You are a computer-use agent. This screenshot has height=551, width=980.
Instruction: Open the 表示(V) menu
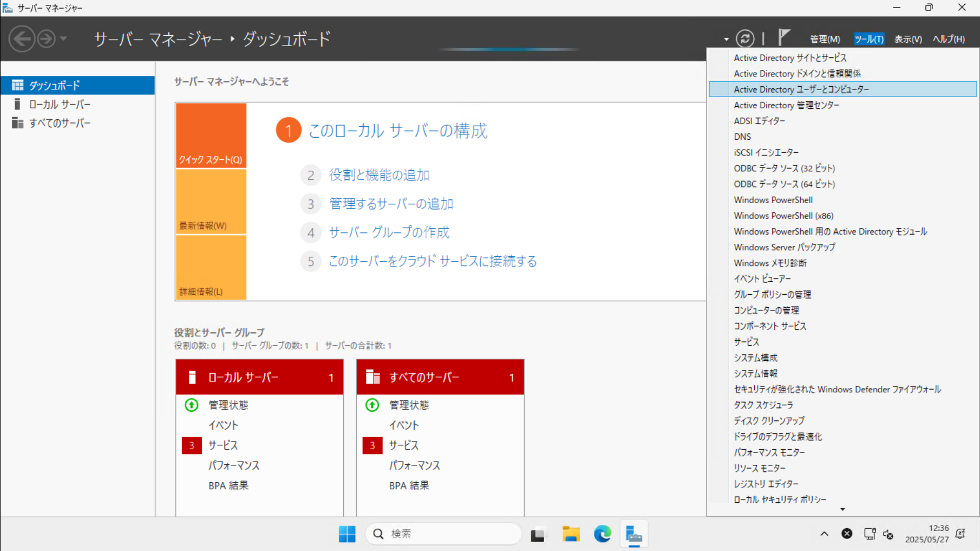pyautogui.click(x=908, y=39)
